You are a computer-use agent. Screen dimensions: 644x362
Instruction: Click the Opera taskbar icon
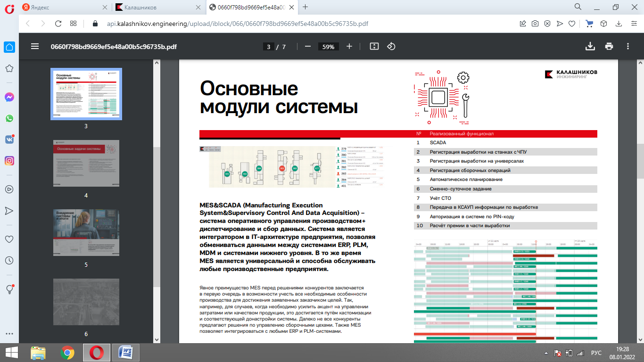[97, 353]
